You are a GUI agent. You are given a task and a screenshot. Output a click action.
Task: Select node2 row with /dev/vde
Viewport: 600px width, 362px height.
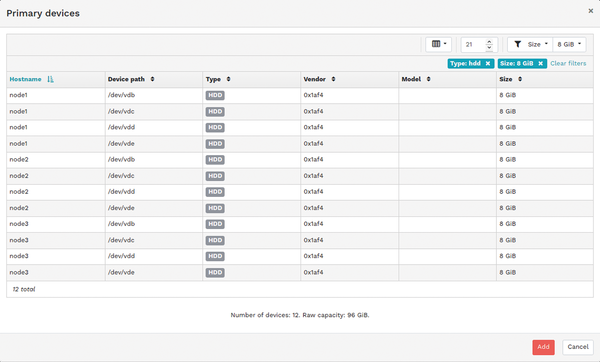[x=300, y=208]
